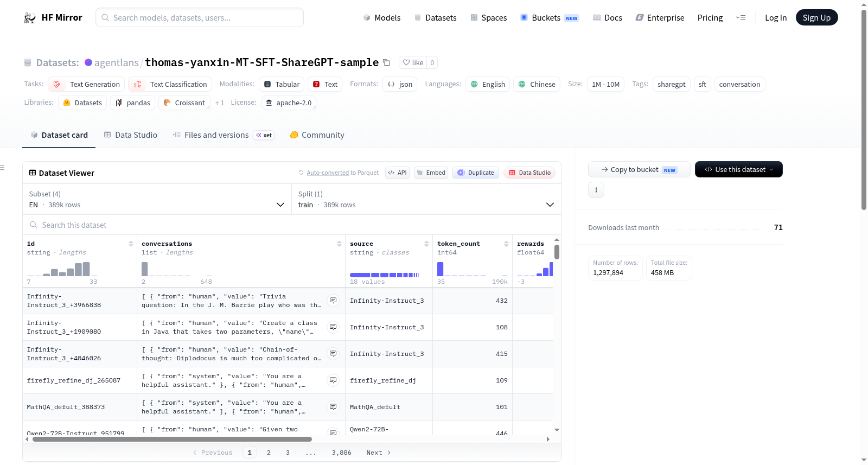Click the table horizontal scrollbar

[172, 439]
